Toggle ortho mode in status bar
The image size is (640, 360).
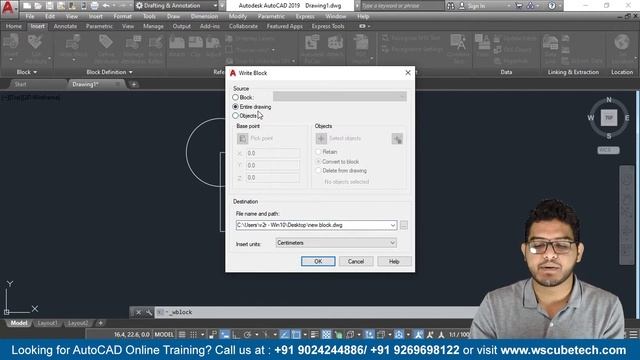click(236, 335)
